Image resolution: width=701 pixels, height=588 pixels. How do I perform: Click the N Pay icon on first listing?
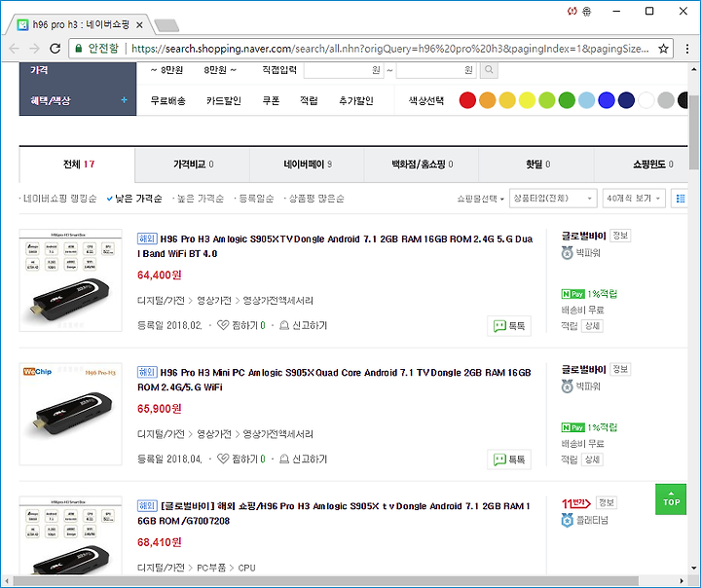pos(573,294)
